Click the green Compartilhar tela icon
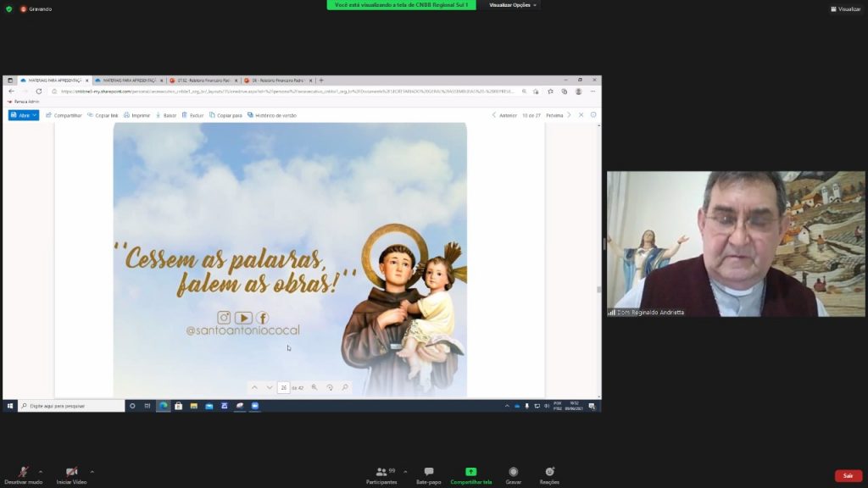This screenshot has width=868, height=488. (x=470, y=472)
